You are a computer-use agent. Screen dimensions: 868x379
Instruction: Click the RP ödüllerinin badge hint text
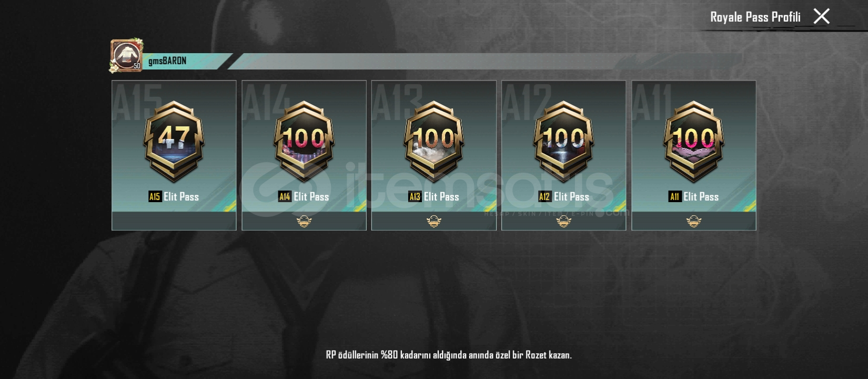(x=449, y=355)
